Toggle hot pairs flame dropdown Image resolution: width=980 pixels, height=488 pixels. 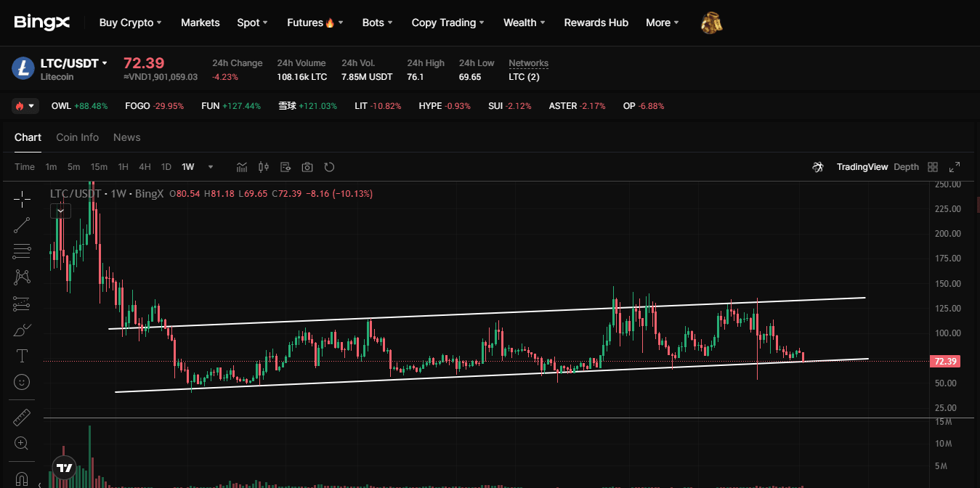25,105
